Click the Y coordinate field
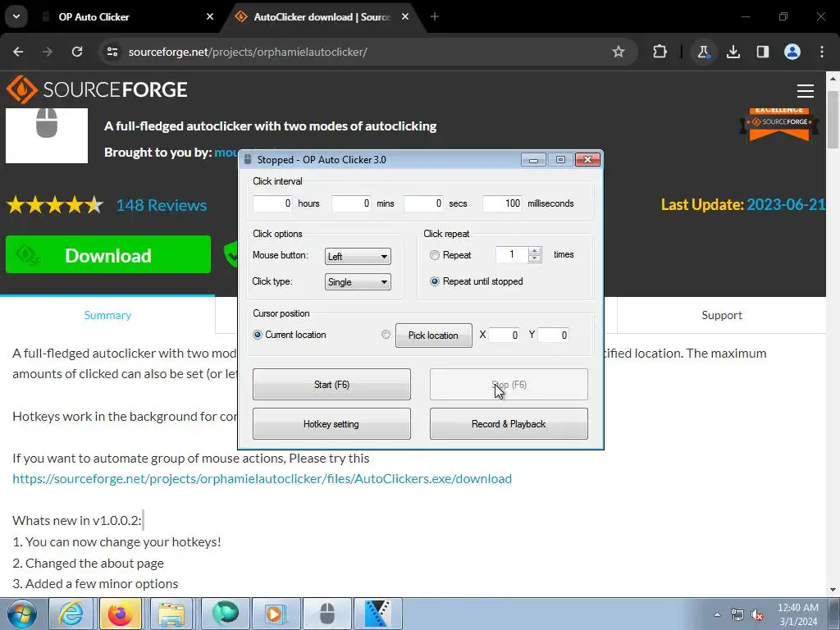840x630 pixels. point(554,336)
